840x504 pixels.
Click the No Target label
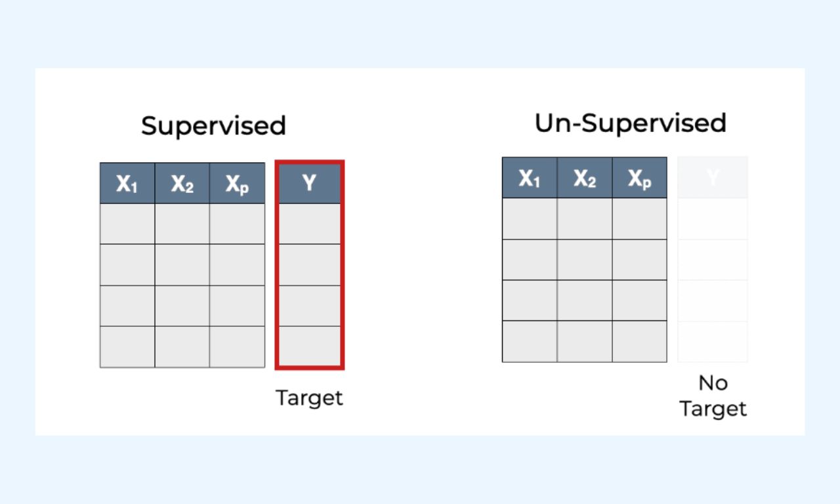713,396
